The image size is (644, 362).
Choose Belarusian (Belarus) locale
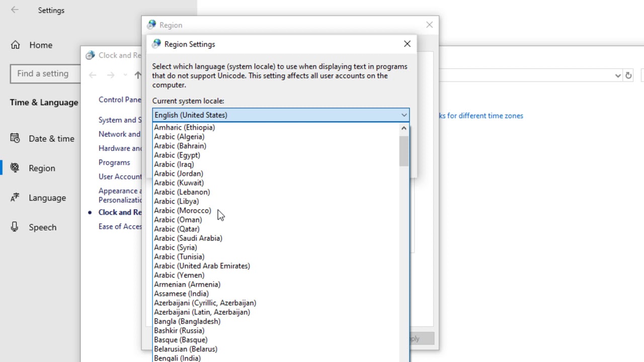[276, 349]
